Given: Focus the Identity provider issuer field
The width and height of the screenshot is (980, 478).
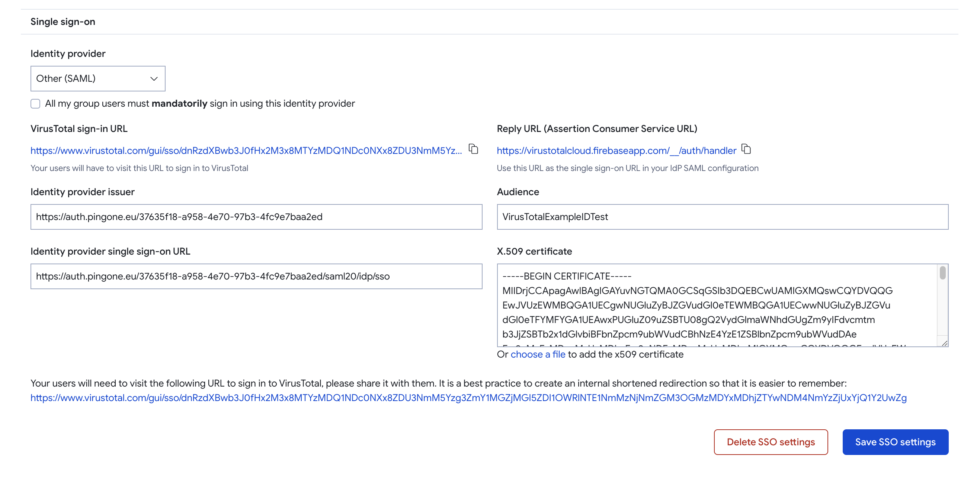Looking at the screenshot, I should (x=256, y=217).
